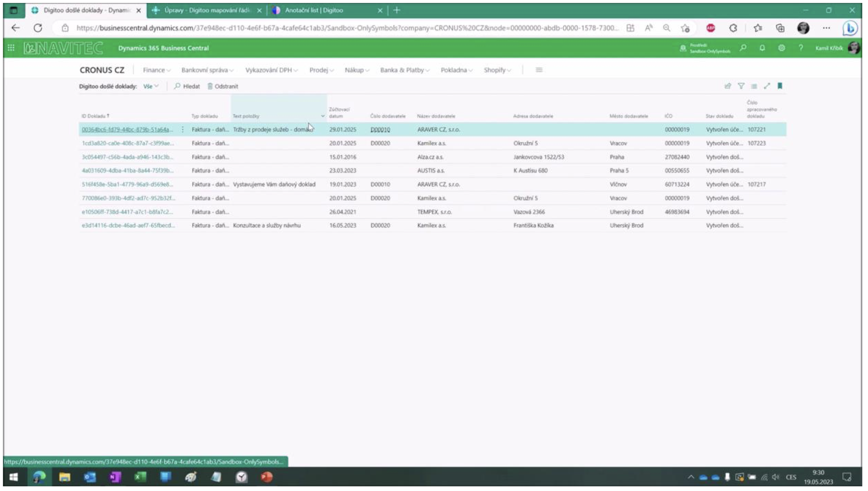Click supplier number D00010 in first row
The image size is (868, 491).
coord(380,129)
